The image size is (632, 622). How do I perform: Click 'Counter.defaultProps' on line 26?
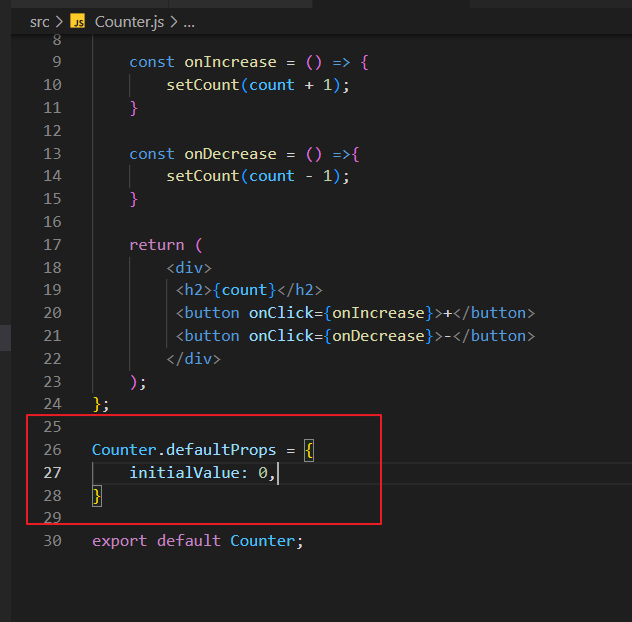pyautogui.click(x=184, y=450)
